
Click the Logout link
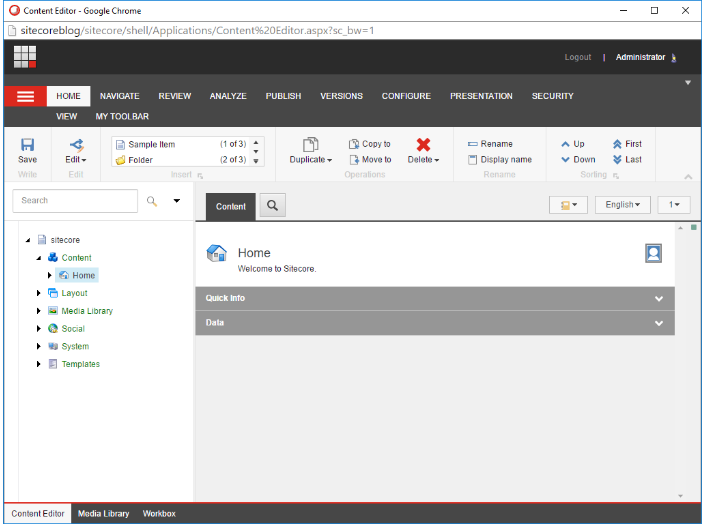pos(578,58)
